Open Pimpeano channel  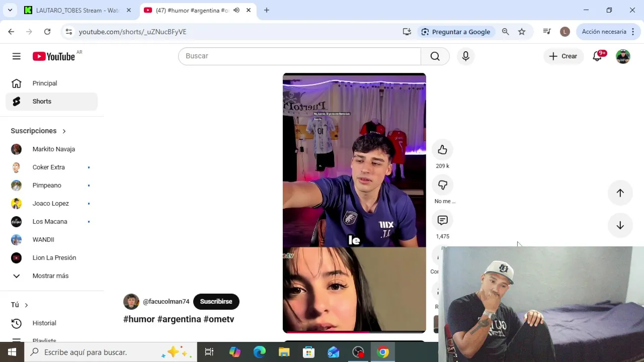[x=51, y=186]
